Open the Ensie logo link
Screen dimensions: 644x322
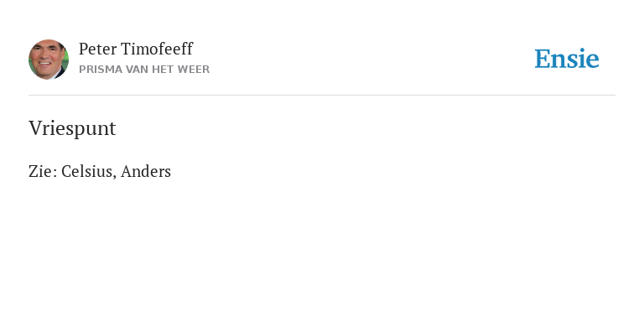pyautogui.click(x=567, y=59)
